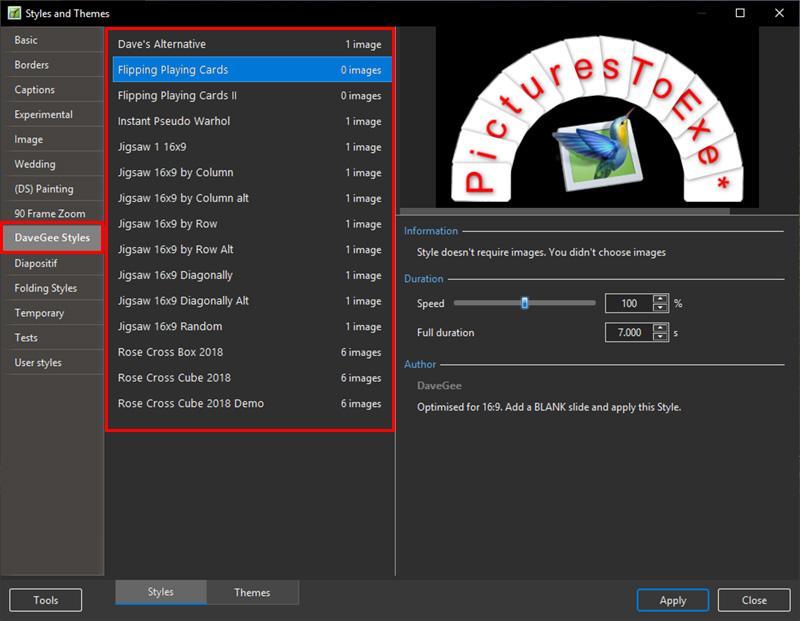Select Rose Cross Cube 2018 Demo style
800x621 pixels.
(x=252, y=404)
